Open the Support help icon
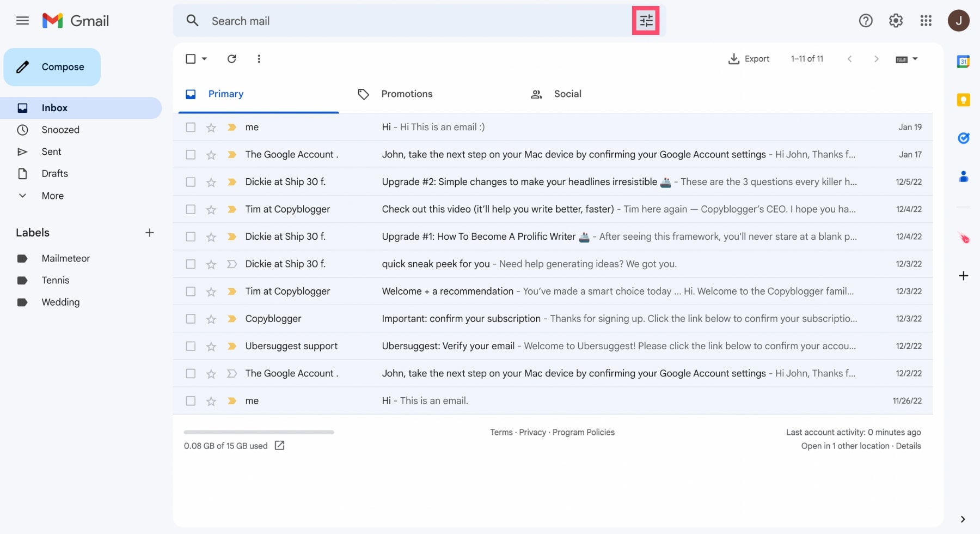This screenshot has width=980, height=534. point(866,21)
